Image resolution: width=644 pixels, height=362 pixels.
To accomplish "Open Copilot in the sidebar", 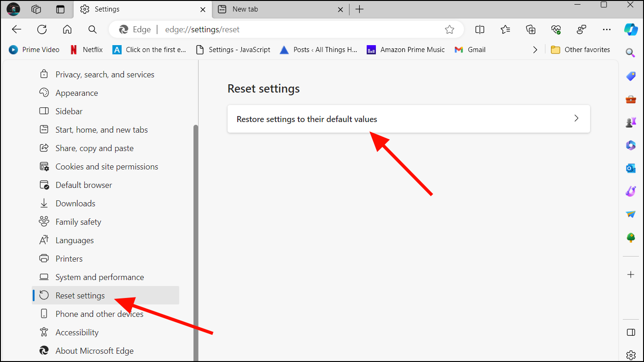I will click(631, 29).
